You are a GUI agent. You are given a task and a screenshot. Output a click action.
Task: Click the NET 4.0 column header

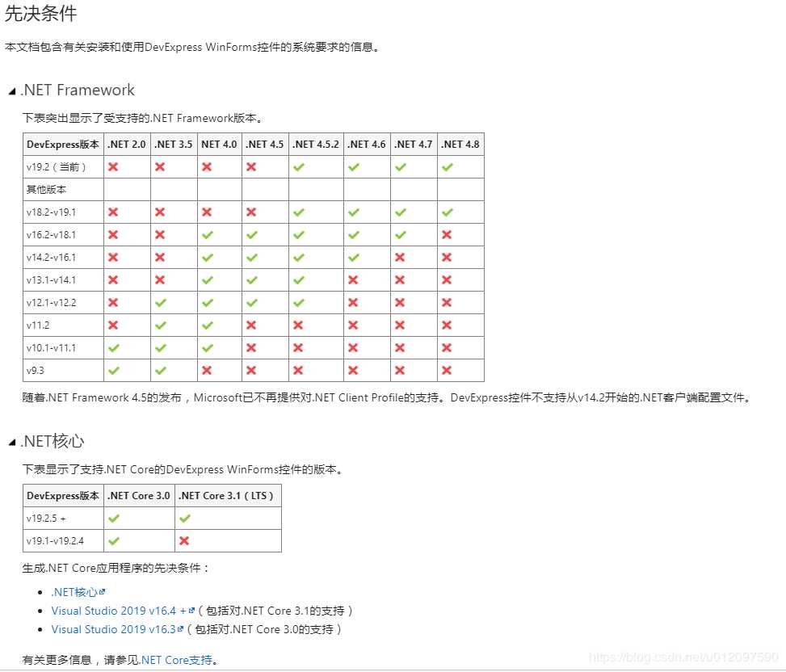(219, 145)
